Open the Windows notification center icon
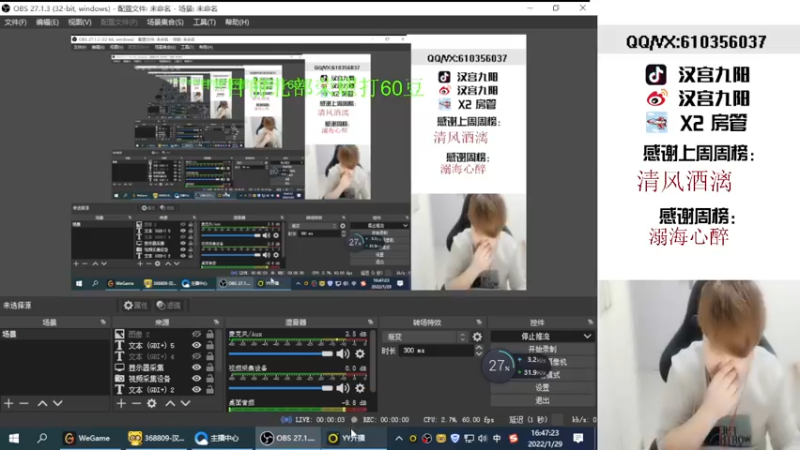Viewport: 800px width, 450px height. click(x=578, y=438)
